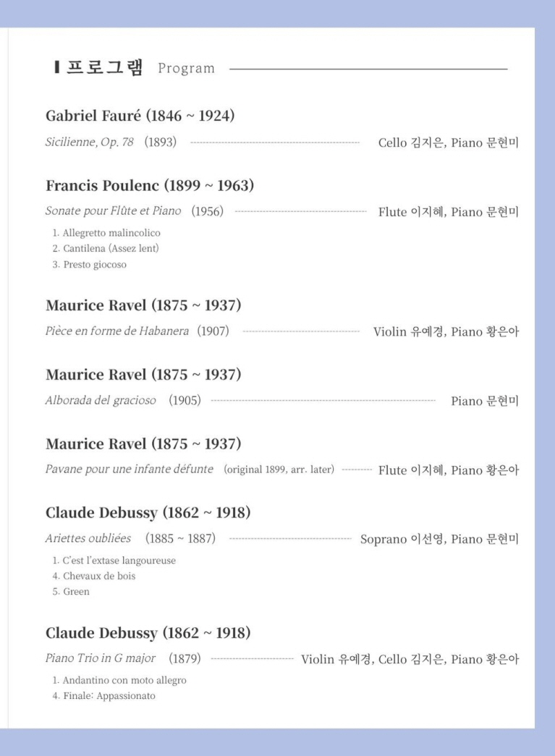Image resolution: width=555 pixels, height=756 pixels.
Task: Click the Francis Poulenc composer heading
Action: [x=150, y=185]
